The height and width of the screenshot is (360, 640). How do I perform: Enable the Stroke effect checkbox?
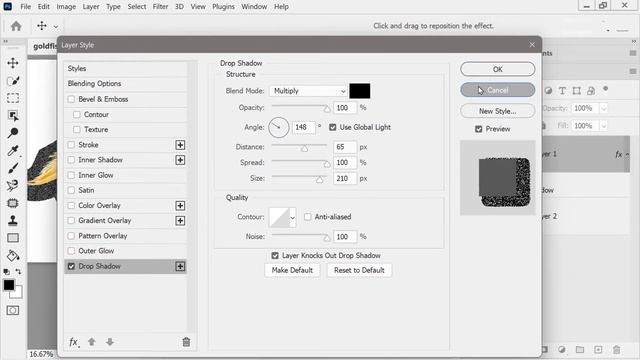click(71, 145)
